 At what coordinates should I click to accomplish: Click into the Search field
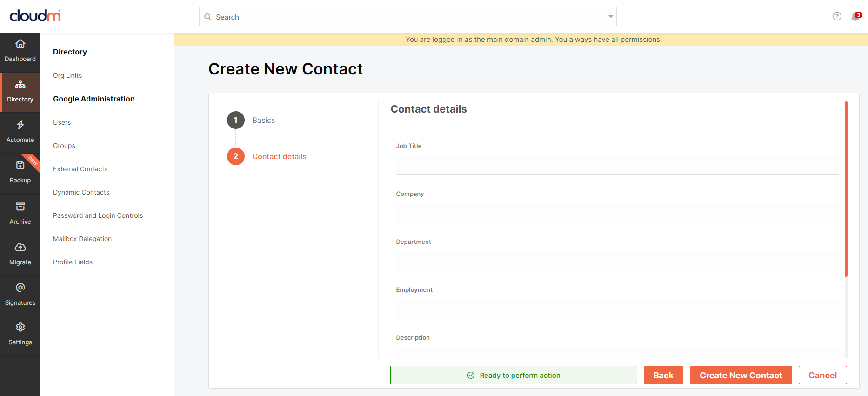point(407,16)
